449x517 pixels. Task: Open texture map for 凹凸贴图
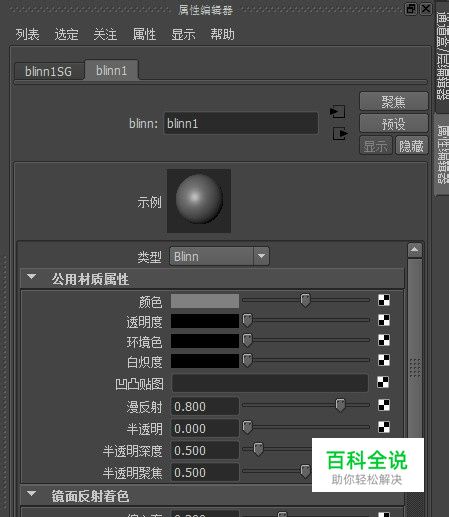pyautogui.click(x=383, y=382)
